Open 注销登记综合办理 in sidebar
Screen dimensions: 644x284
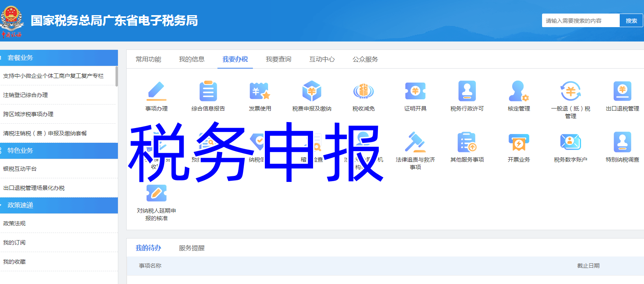[25, 95]
